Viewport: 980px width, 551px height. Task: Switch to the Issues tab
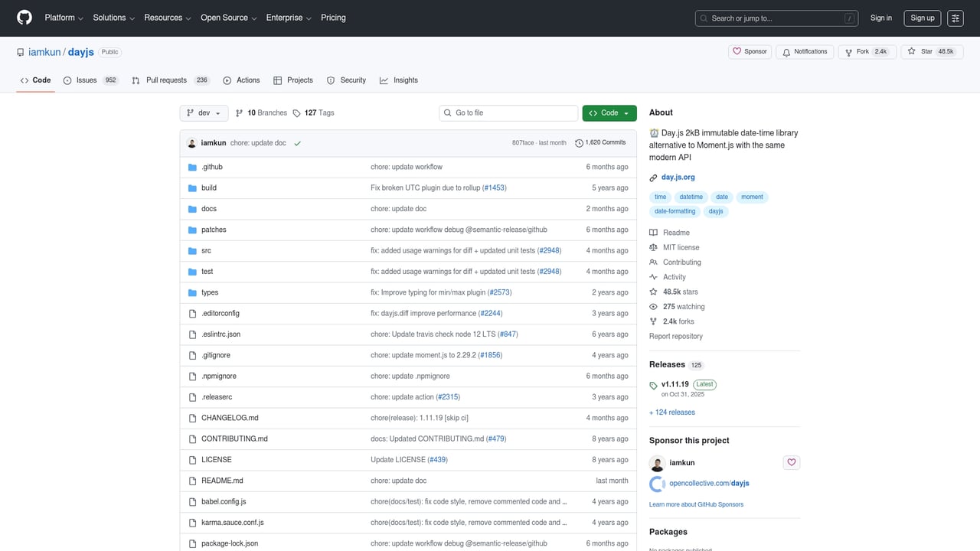(87, 80)
